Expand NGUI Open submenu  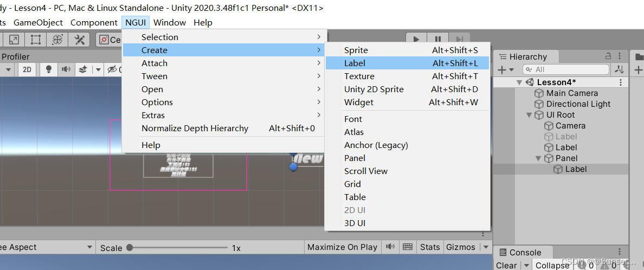[x=224, y=89]
